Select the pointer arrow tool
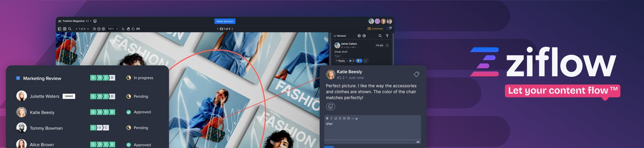The height and width of the screenshot is (148, 644). pyautogui.click(x=123, y=29)
